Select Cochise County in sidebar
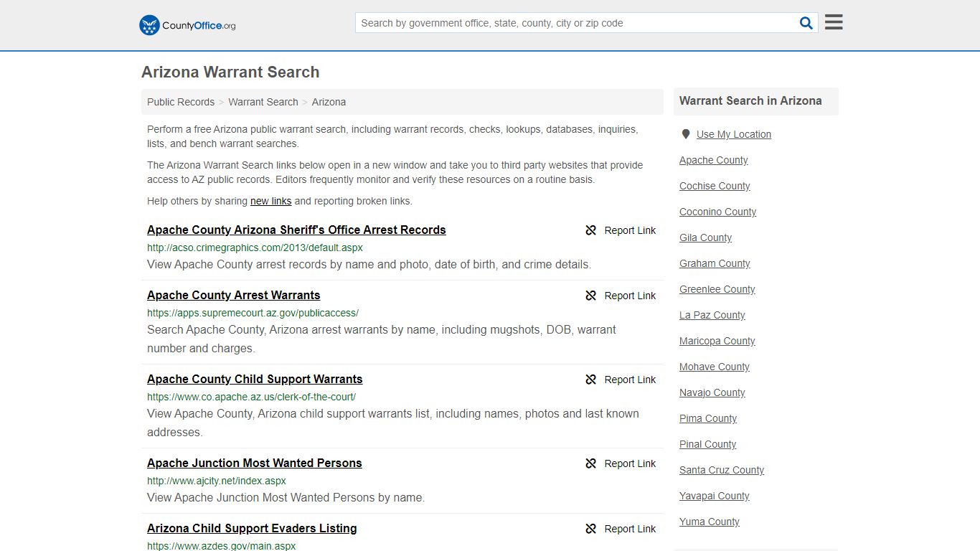980x551 pixels. 715,186
